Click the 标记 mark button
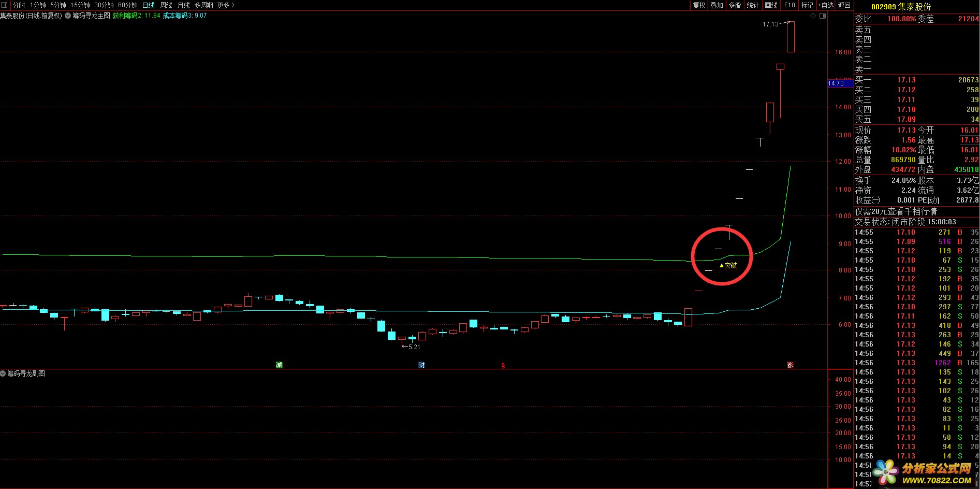Screen dimensions: 980x489 (807, 5)
